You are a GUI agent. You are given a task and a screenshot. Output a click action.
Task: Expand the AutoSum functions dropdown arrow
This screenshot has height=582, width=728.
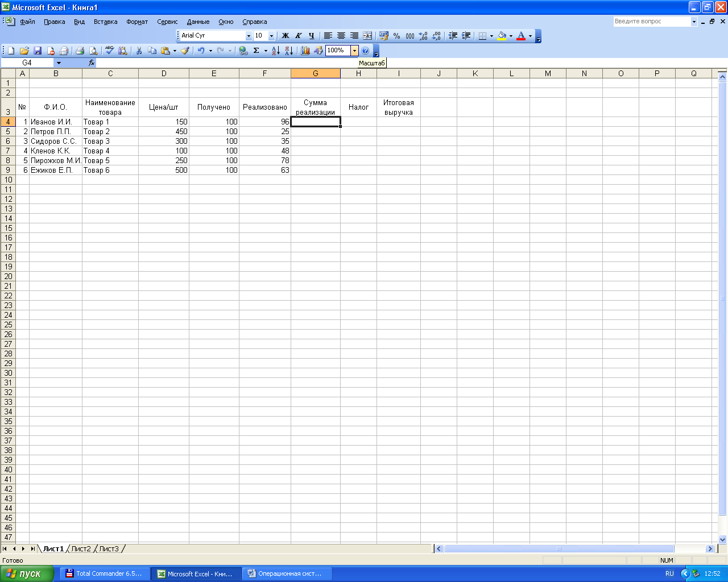point(266,51)
